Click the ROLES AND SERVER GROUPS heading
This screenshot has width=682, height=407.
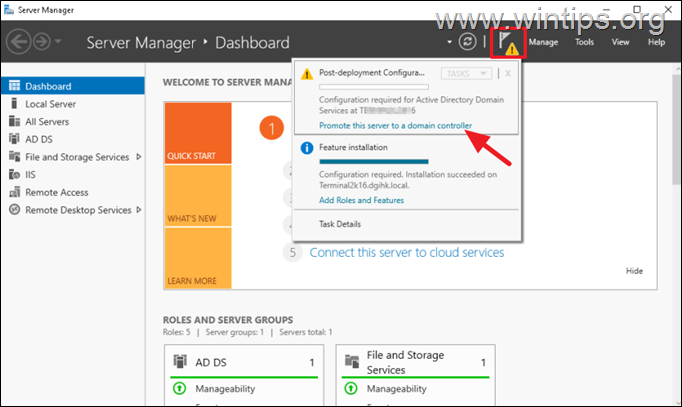pyautogui.click(x=228, y=320)
